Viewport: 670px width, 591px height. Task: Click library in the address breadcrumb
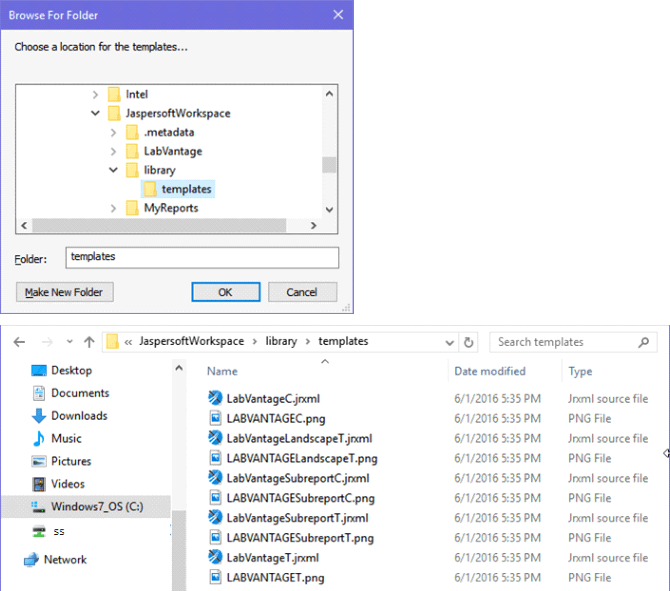click(x=281, y=341)
